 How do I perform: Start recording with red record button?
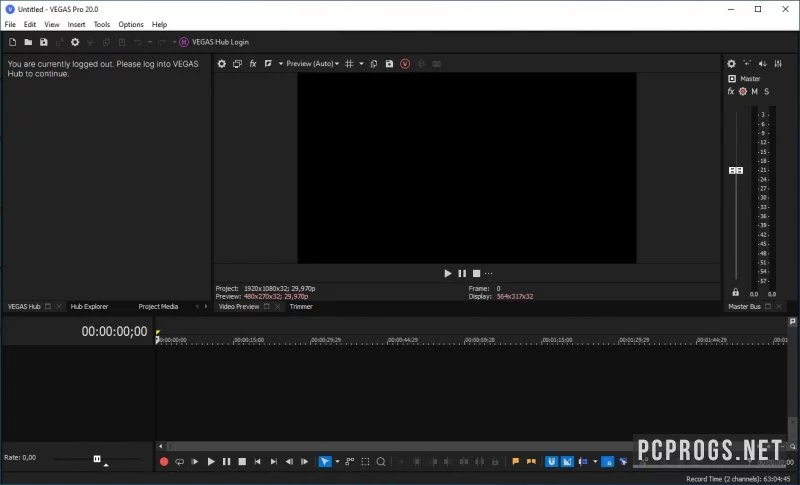[164, 462]
